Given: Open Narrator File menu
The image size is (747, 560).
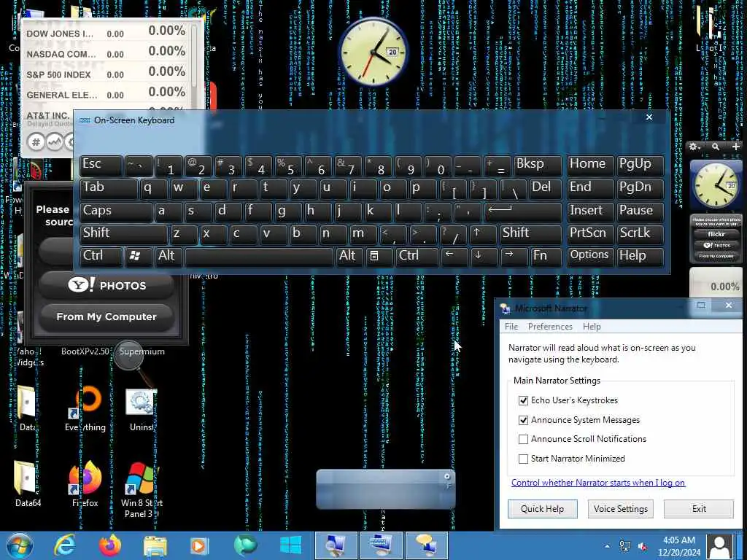Looking at the screenshot, I should 511,327.
